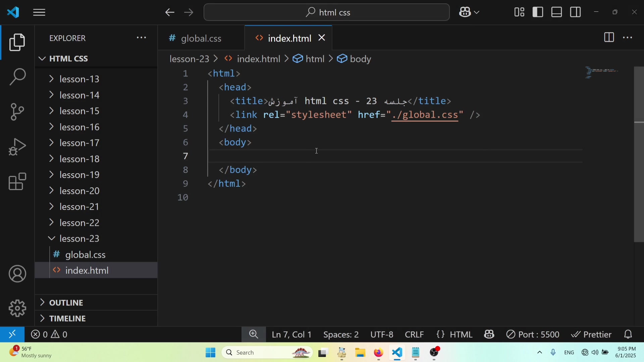The image size is (644, 362).
Task: Open the Manage gear settings menu
Action: point(17,308)
